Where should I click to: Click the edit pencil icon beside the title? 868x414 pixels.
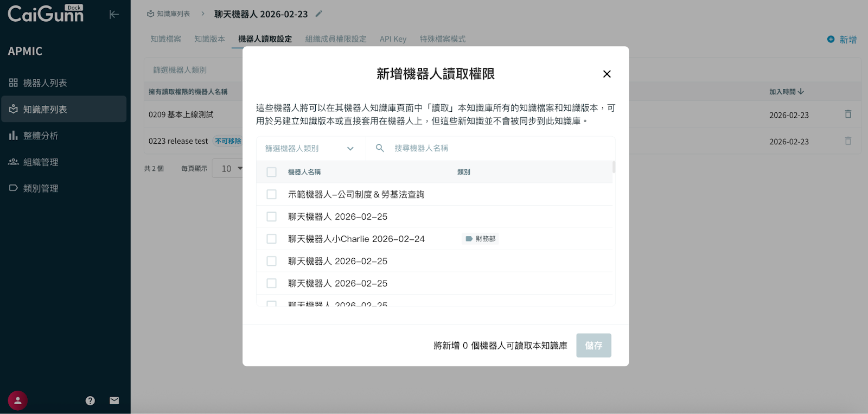click(x=319, y=14)
